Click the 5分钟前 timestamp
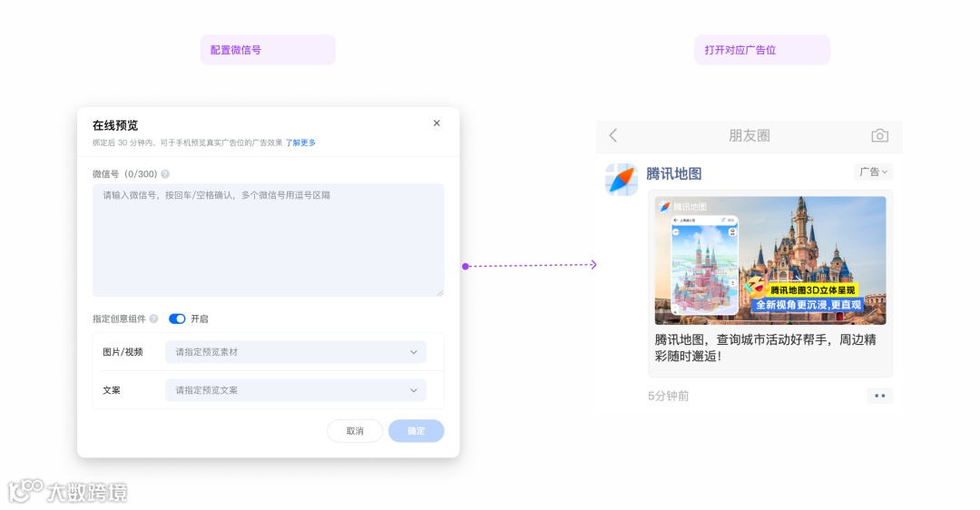 668,397
